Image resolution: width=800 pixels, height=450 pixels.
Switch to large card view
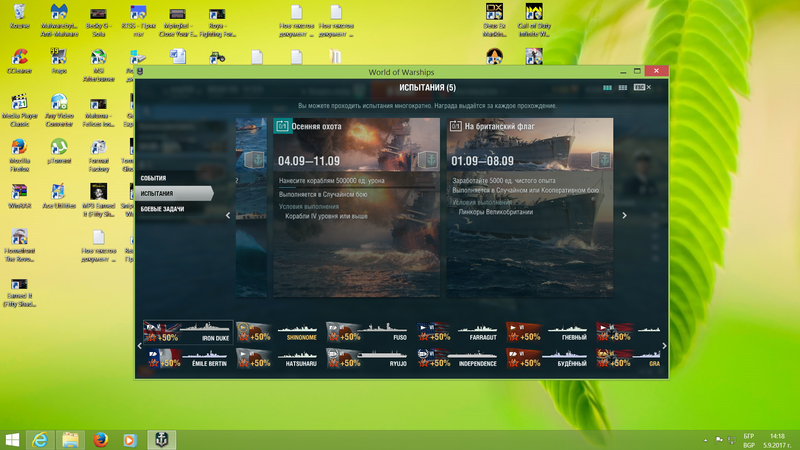pyautogui.click(x=607, y=88)
